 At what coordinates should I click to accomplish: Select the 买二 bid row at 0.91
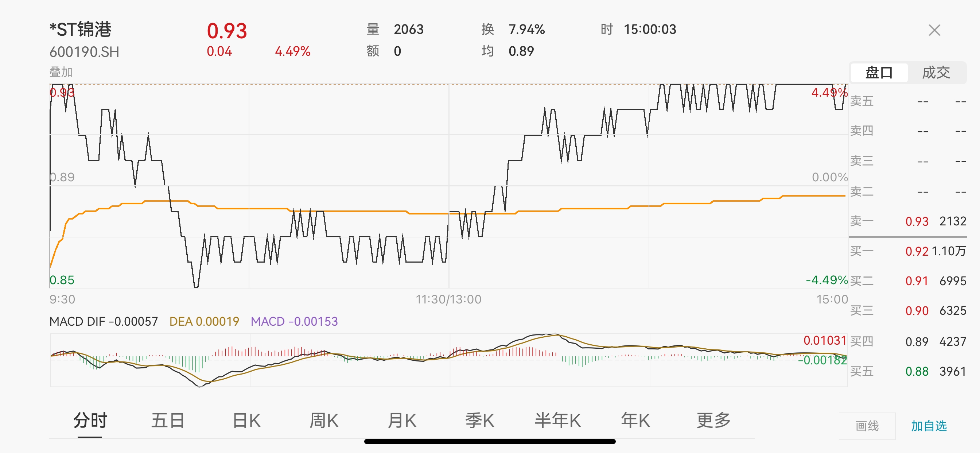(x=908, y=281)
